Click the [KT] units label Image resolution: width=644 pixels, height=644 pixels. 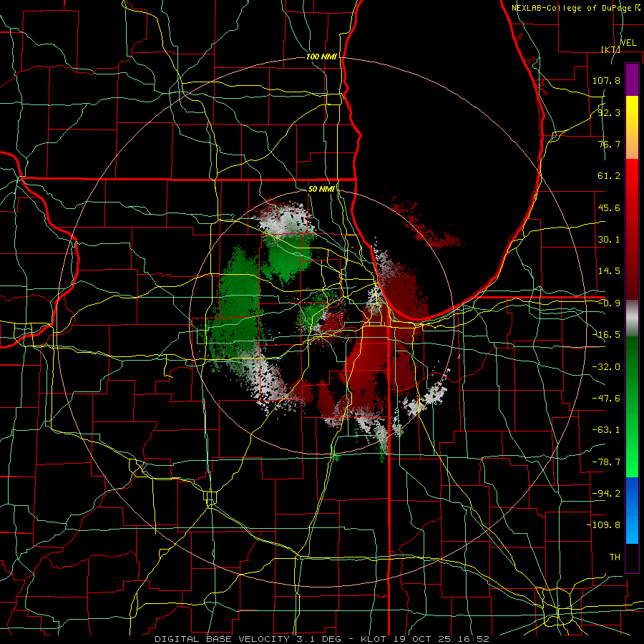611,49
